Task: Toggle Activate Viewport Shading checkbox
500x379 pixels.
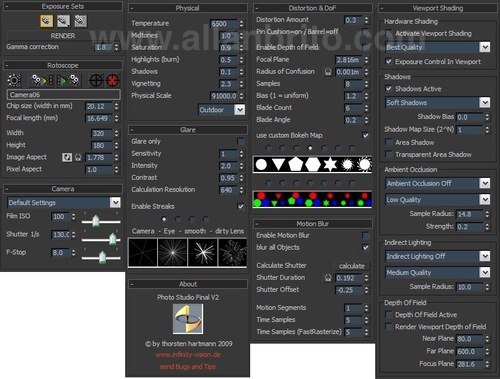Action: [388, 33]
